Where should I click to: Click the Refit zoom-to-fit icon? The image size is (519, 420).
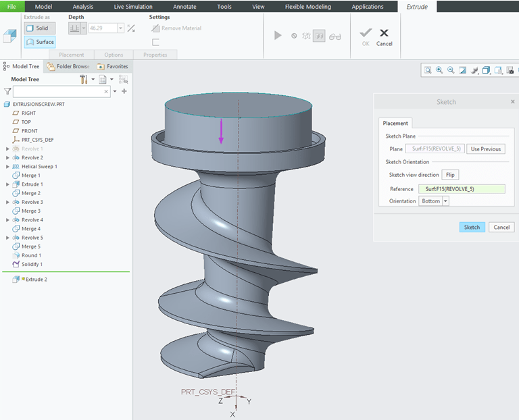428,70
